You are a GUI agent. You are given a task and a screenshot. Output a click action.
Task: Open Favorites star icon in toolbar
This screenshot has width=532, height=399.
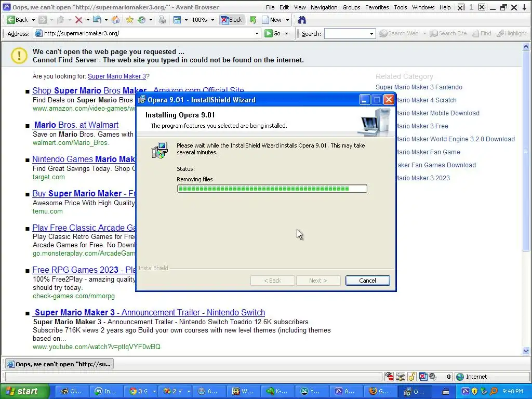click(x=129, y=20)
